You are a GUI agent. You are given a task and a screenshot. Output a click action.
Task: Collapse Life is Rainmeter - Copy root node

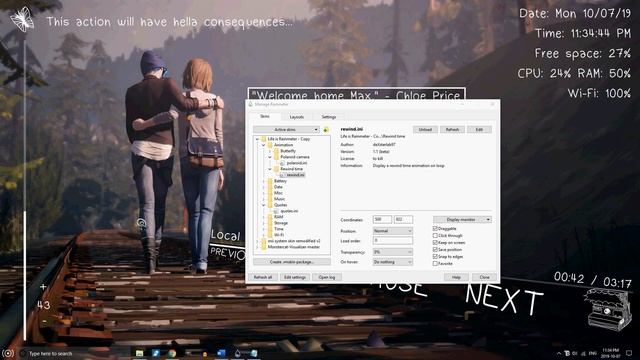[257, 139]
